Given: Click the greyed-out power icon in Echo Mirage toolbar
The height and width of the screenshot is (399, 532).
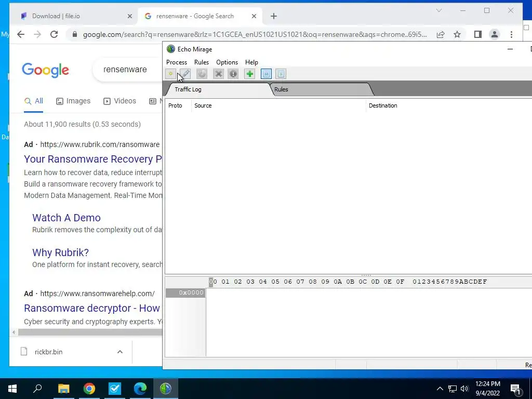Looking at the screenshot, I should tap(202, 74).
